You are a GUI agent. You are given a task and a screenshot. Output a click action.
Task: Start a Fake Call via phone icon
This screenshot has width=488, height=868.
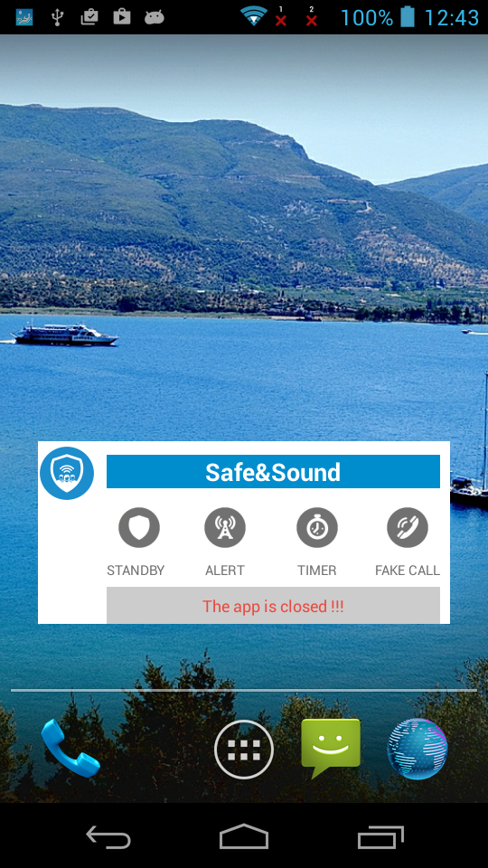[408, 527]
